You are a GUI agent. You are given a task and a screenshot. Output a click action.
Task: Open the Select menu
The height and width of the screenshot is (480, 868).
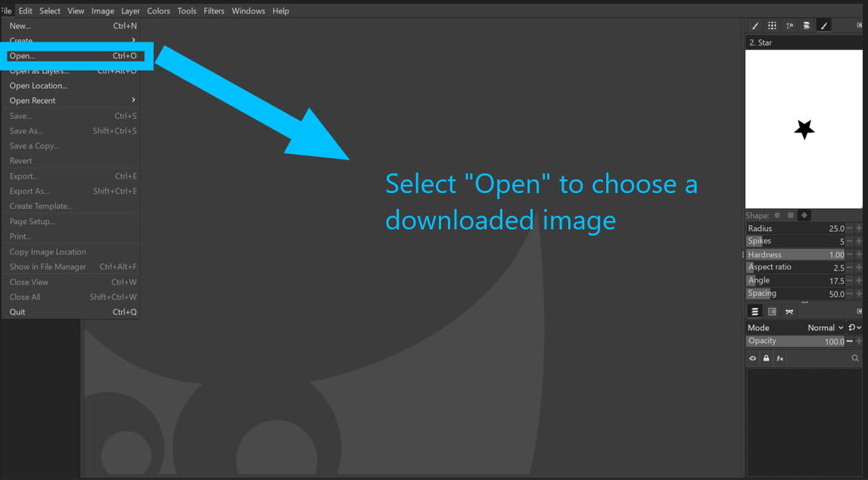(50, 11)
